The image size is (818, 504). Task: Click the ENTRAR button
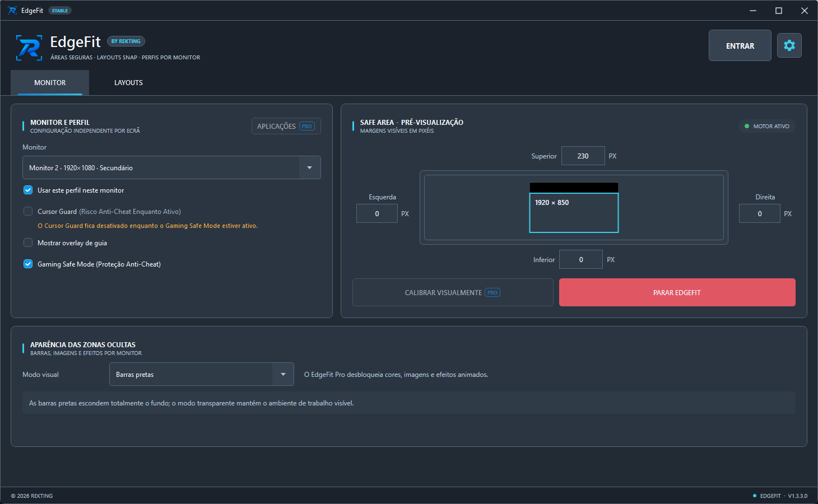click(x=740, y=45)
